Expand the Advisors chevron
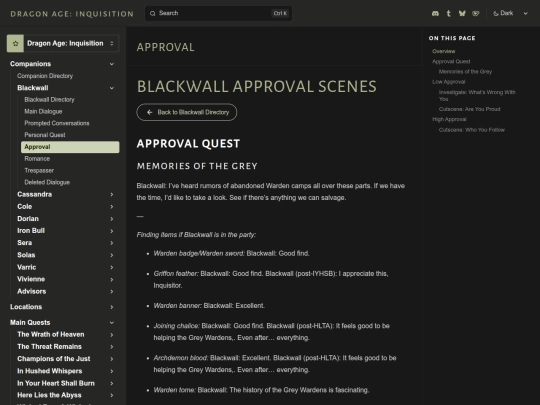 [112, 291]
